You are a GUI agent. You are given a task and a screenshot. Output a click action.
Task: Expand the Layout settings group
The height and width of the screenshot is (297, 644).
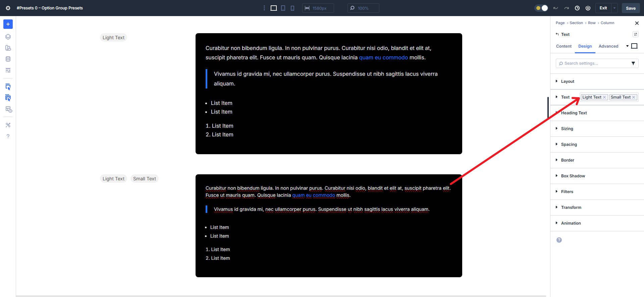568,81
